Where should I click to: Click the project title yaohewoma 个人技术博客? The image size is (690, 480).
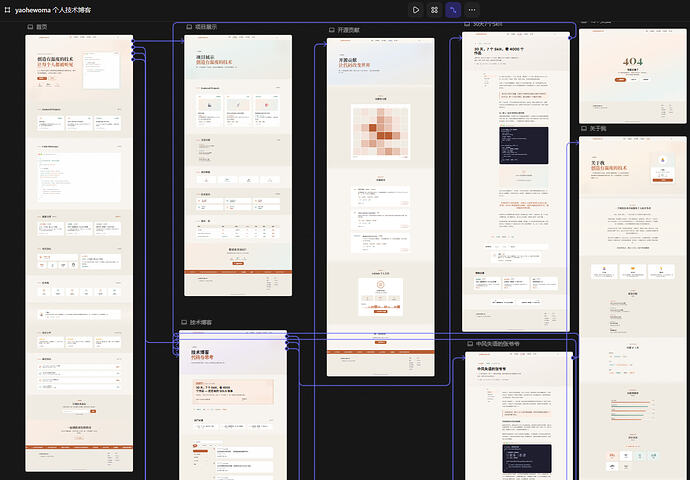[x=53, y=10]
